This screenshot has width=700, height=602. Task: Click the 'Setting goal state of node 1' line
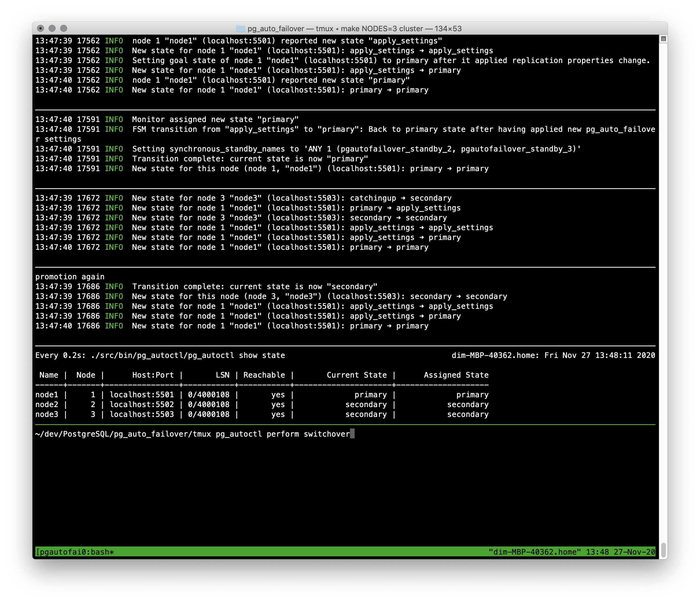tap(343, 60)
